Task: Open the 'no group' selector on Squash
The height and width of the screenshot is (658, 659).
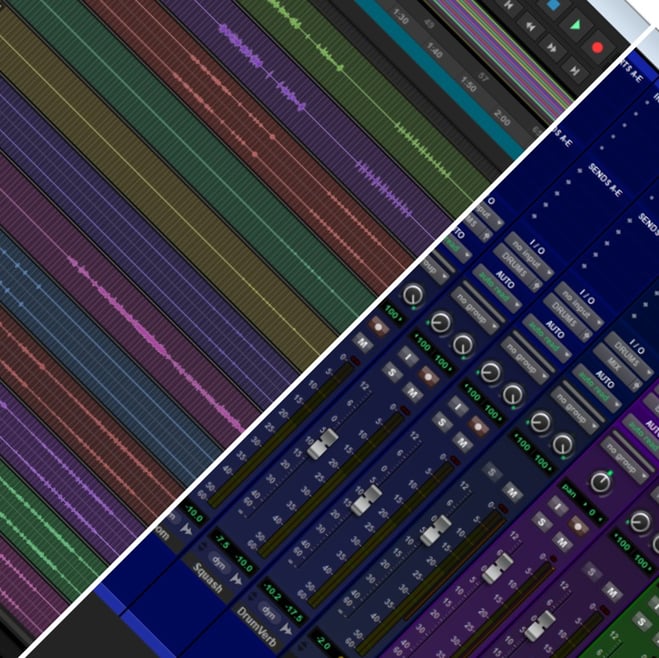Action: (x=475, y=310)
